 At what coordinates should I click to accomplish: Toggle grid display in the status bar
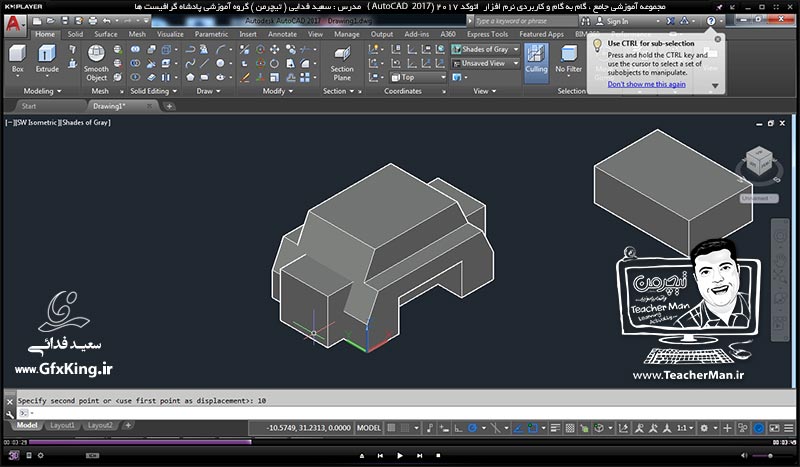pos(391,428)
